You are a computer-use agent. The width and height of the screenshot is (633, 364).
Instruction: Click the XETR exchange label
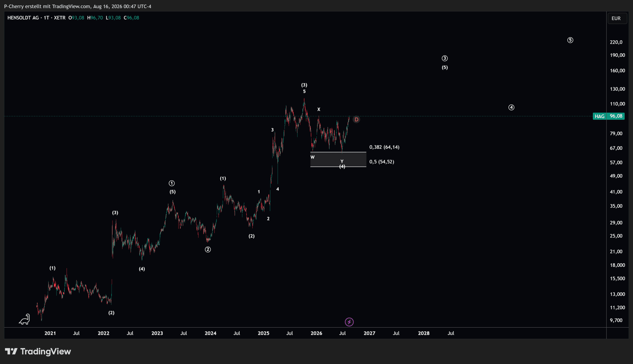click(60, 18)
